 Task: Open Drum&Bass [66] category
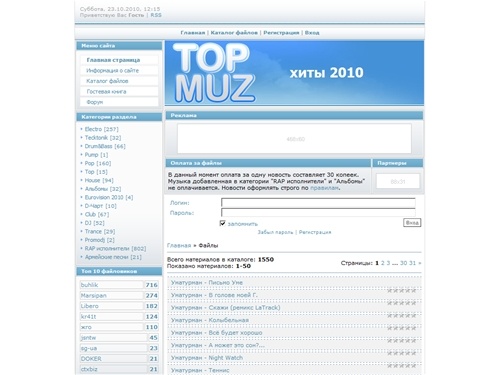pos(105,146)
